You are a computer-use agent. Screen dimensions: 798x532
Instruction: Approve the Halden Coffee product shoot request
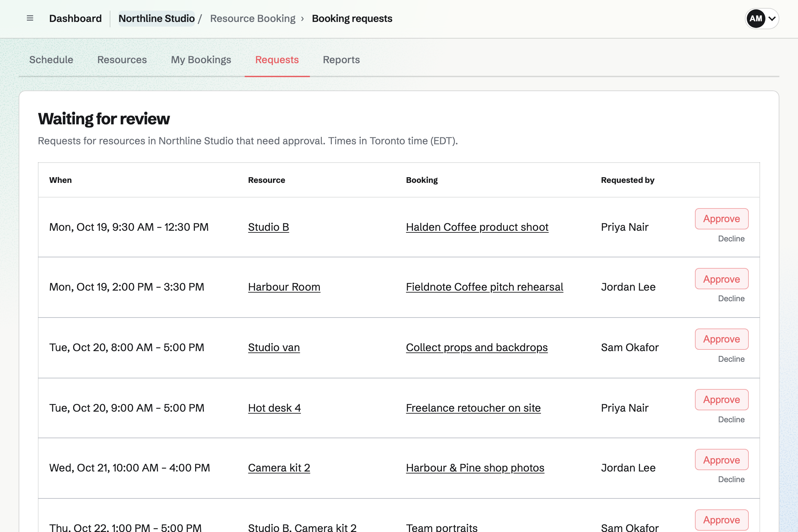[x=722, y=219]
